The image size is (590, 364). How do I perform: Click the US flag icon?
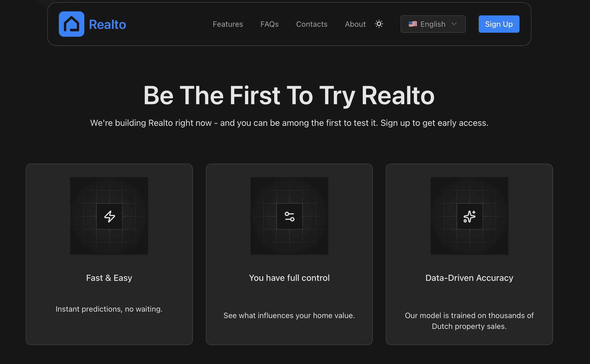coord(413,24)
